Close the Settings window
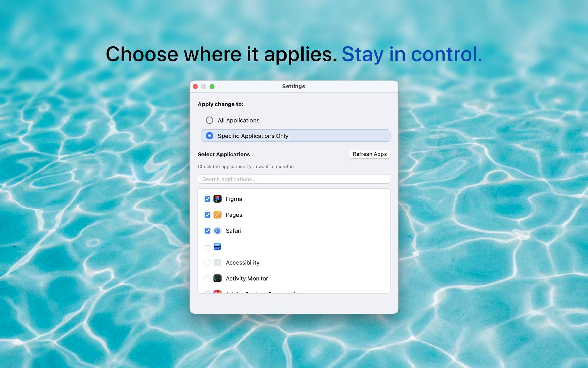Screen dimensions: 588x368 [195, 87]
